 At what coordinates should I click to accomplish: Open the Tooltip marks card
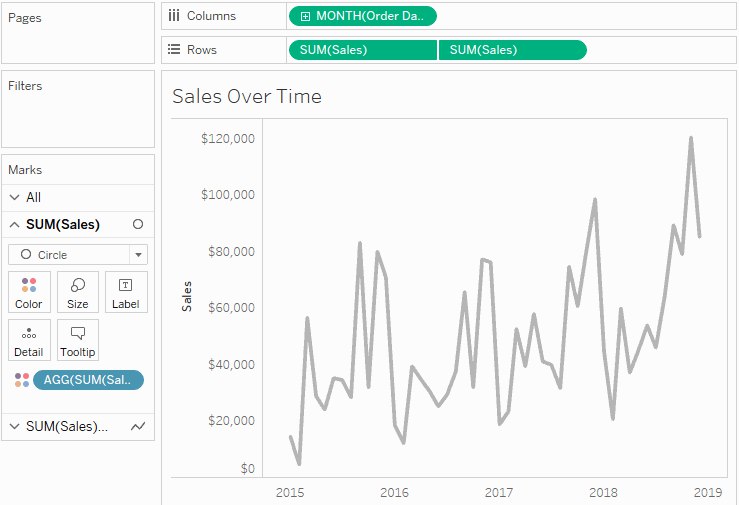[x=78, y=340]
